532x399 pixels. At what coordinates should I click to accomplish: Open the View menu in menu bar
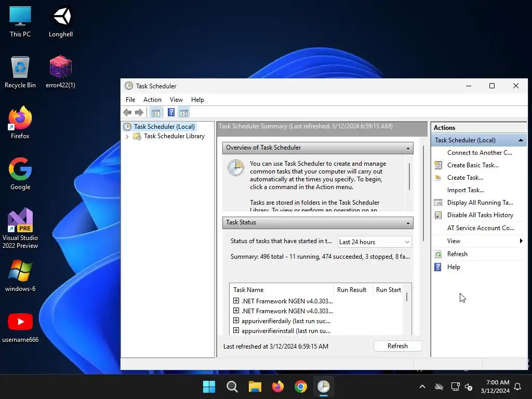pyautogui.click(x=176, y=99)
